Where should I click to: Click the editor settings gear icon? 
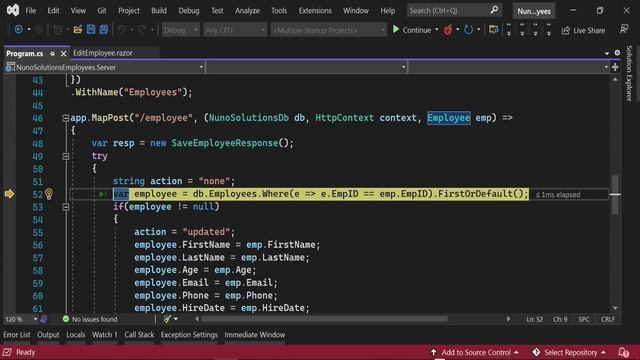[x=617, y=53]
